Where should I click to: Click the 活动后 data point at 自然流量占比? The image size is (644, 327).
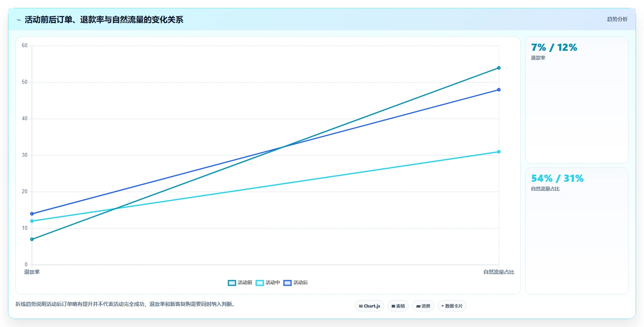coord(499,90)
